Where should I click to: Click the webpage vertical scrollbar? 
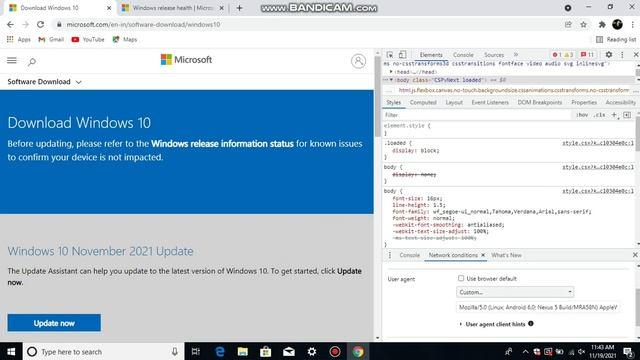pos(378,96)
